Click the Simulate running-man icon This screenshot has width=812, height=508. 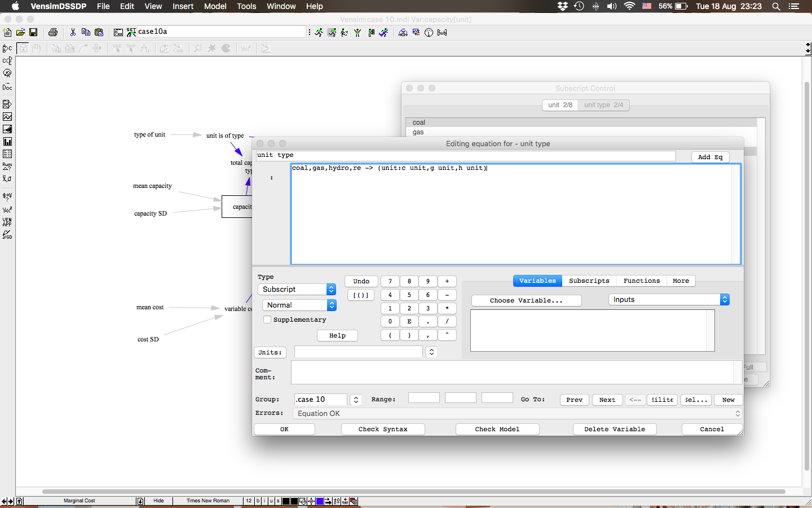(319, 32)
